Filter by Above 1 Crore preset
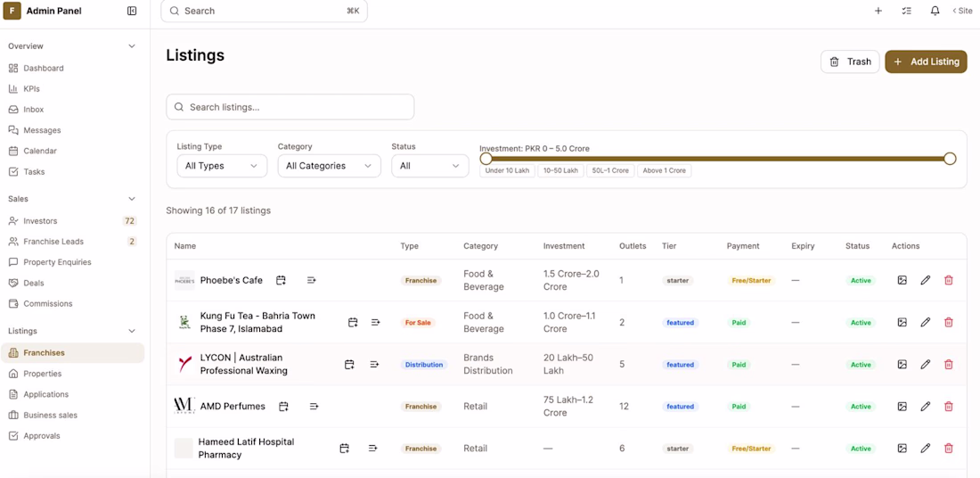 [x=665, y=170]
